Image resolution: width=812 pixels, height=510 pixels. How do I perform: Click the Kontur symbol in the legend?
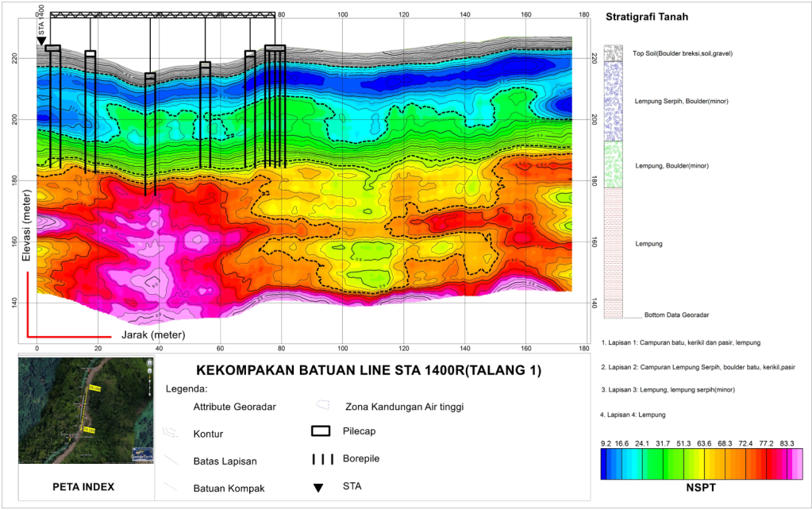(170, 432)
